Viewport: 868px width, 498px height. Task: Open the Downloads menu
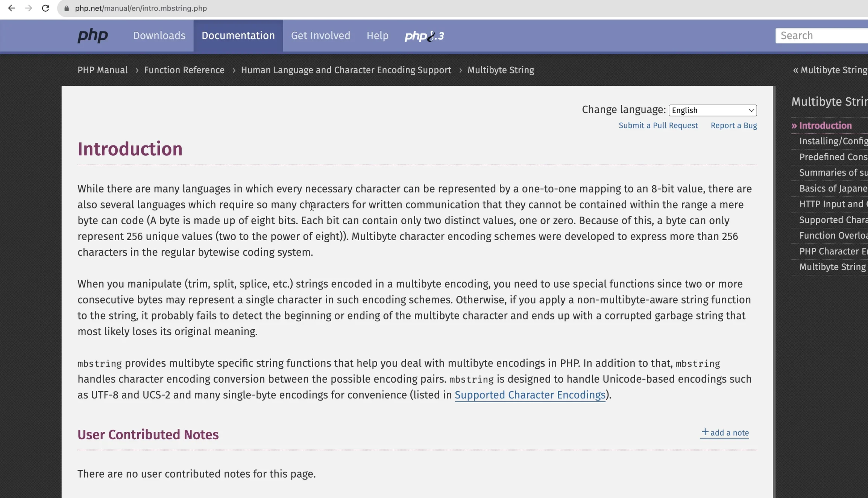tap(159, 36)
